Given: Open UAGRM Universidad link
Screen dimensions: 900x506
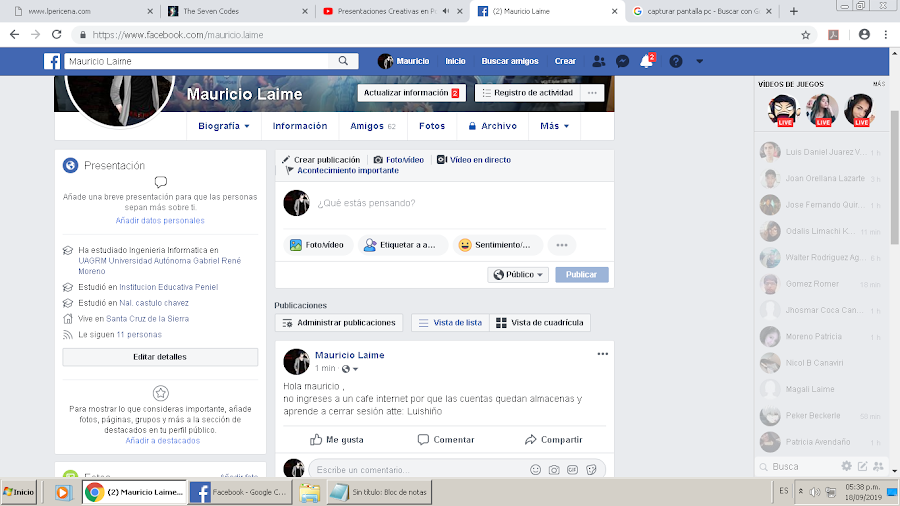Looking at the screenshot, I should pos(160,266).
